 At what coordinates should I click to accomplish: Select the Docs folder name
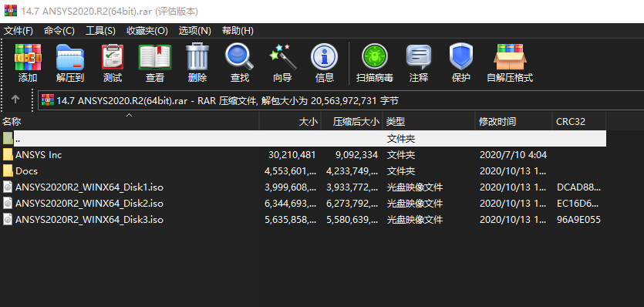point(27,171)
